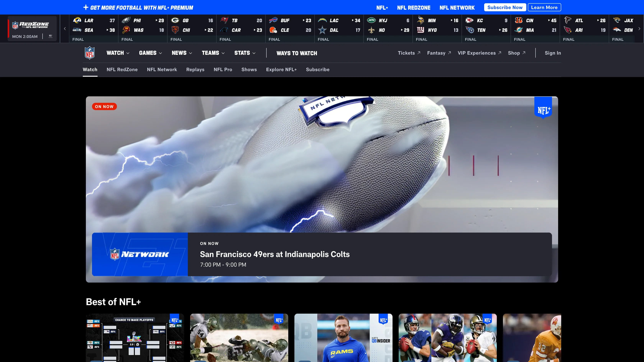Screen dimensions: 644x362
Task: Expand the GAMES dropdown menu
Action: (x=150, y=53)
